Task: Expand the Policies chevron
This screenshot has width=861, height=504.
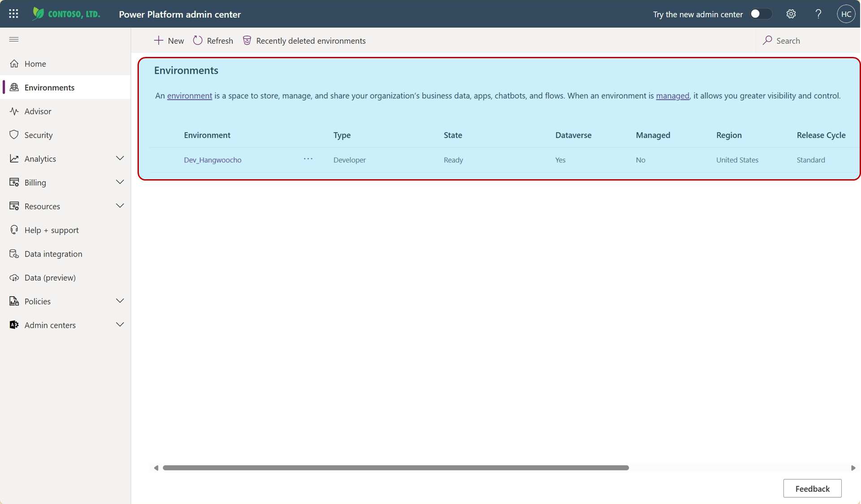Action: coord(120,301)
